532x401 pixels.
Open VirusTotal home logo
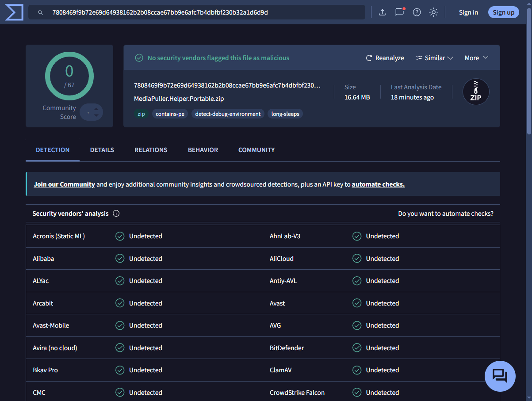pos(14,12)
